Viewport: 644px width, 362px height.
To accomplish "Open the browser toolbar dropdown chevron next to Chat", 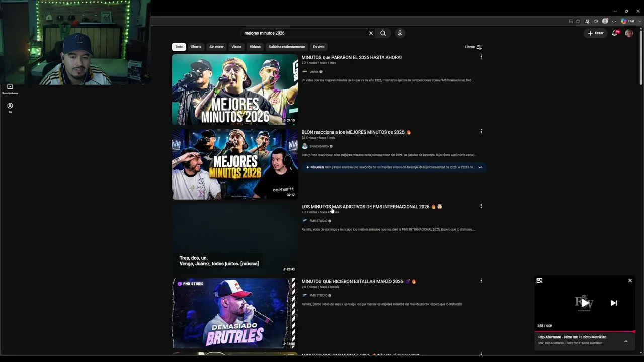I will tap(639, 21).
